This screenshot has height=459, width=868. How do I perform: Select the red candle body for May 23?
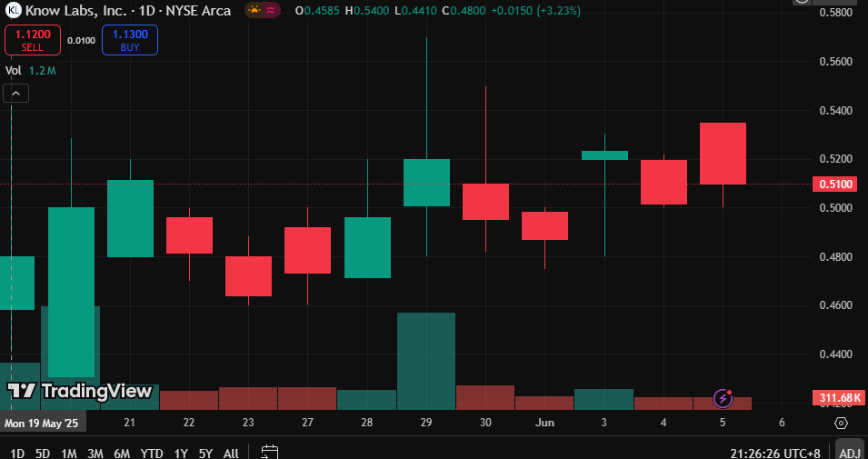point(248,276)
